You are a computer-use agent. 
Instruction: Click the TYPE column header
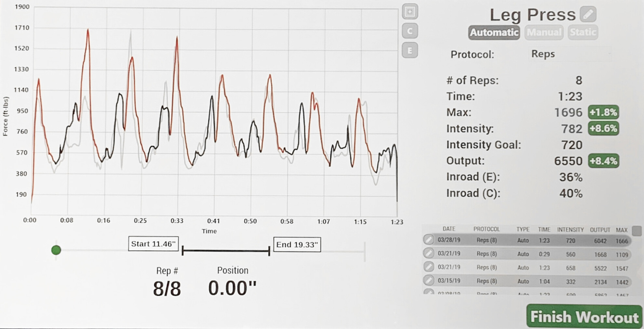[523, 229]
